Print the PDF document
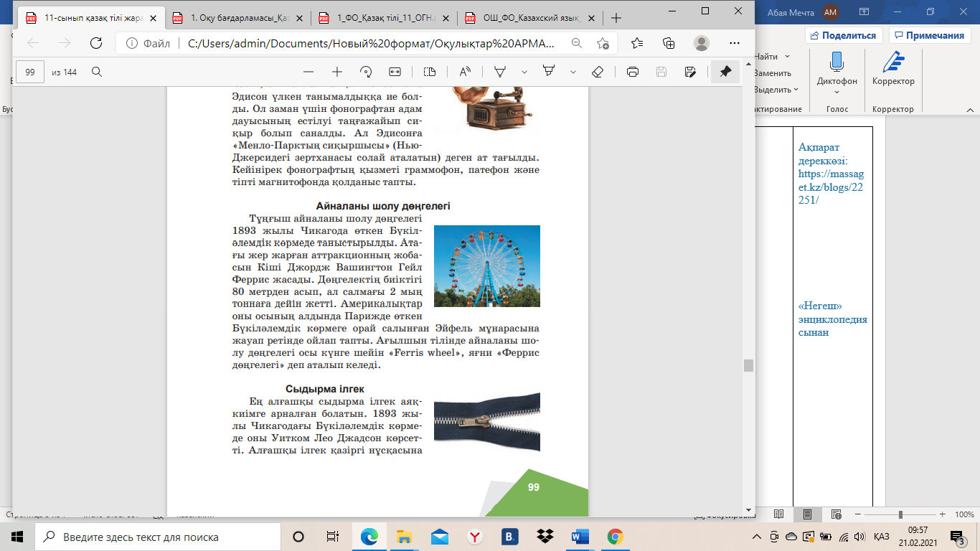Viewport: 980px width, 551px height. coord(633,72)
